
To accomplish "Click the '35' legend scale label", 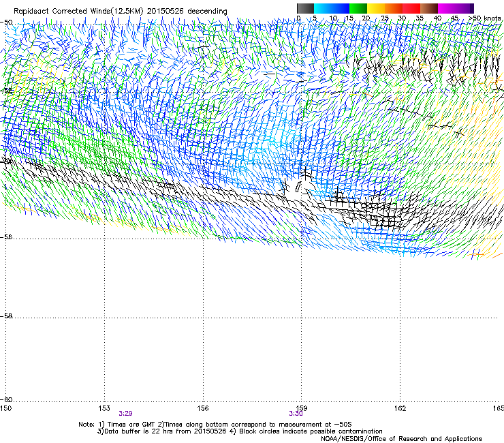I will [x=420, y=18].
